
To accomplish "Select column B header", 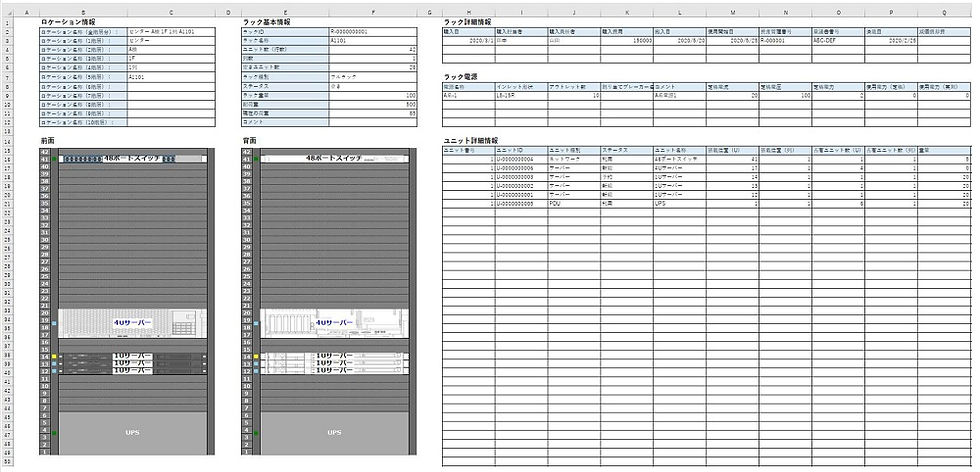I will click(82, 12).
